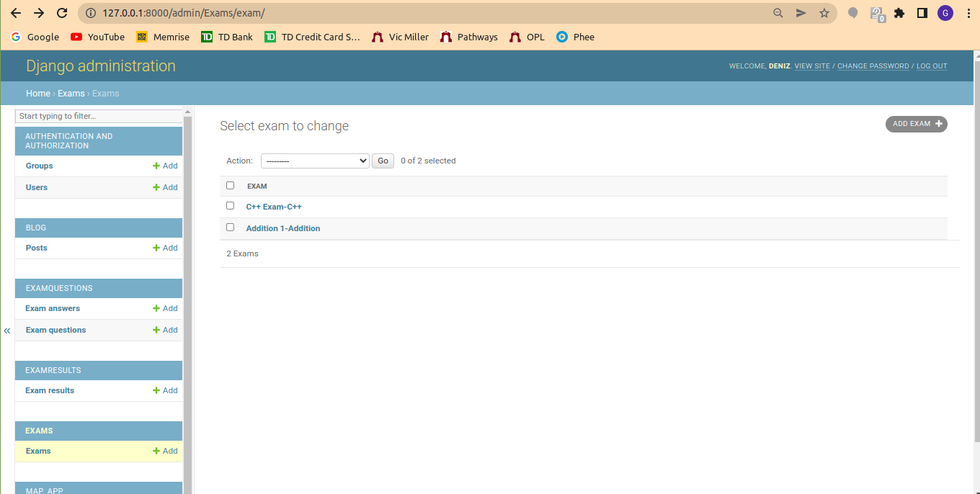Sort by the EXAM column header
Image resolution: width=980 pixels, height=494 pixels.
tap(257, 186)
